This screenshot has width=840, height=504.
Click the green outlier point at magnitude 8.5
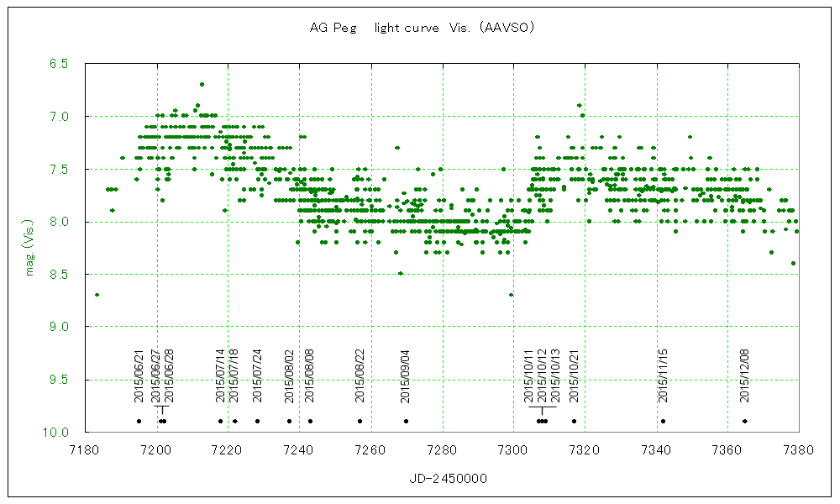[x=401, y=273]
